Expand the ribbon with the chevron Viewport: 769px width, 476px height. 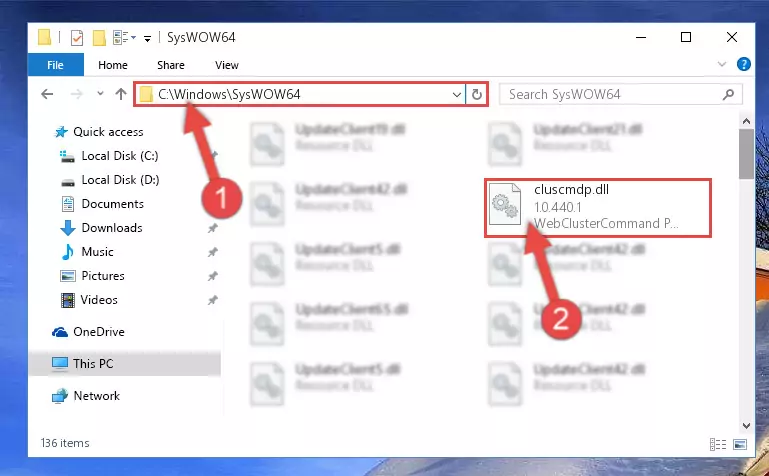tap(721, 64)
